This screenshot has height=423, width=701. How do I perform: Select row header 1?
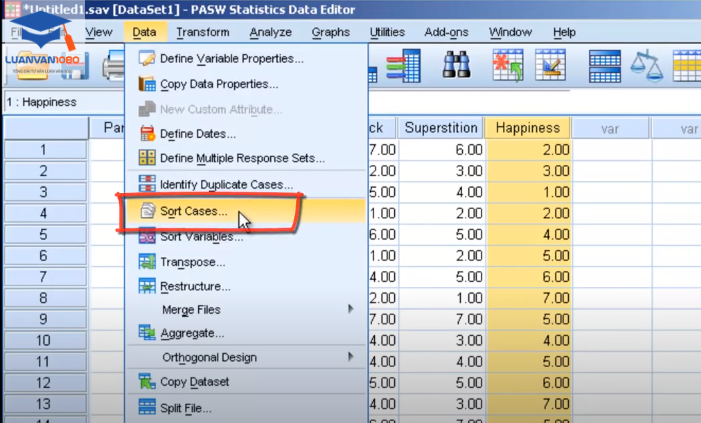pyautogui.click(x=45, y=149)
